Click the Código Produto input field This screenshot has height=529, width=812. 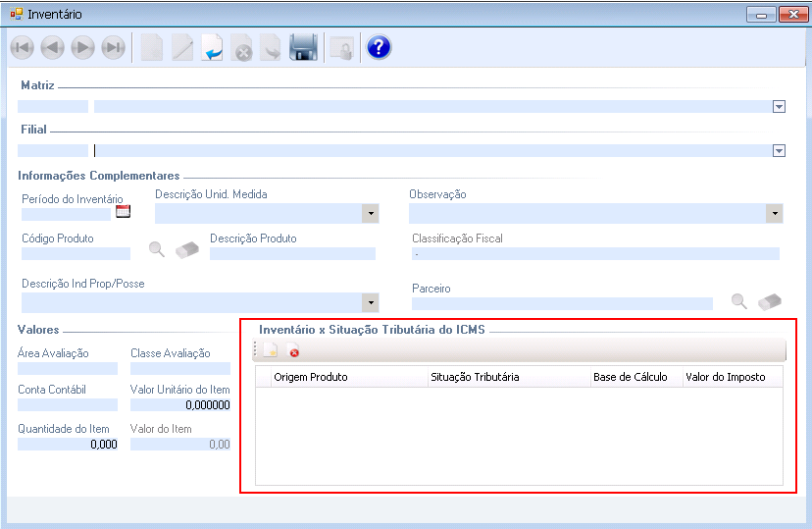pos(76,253)
